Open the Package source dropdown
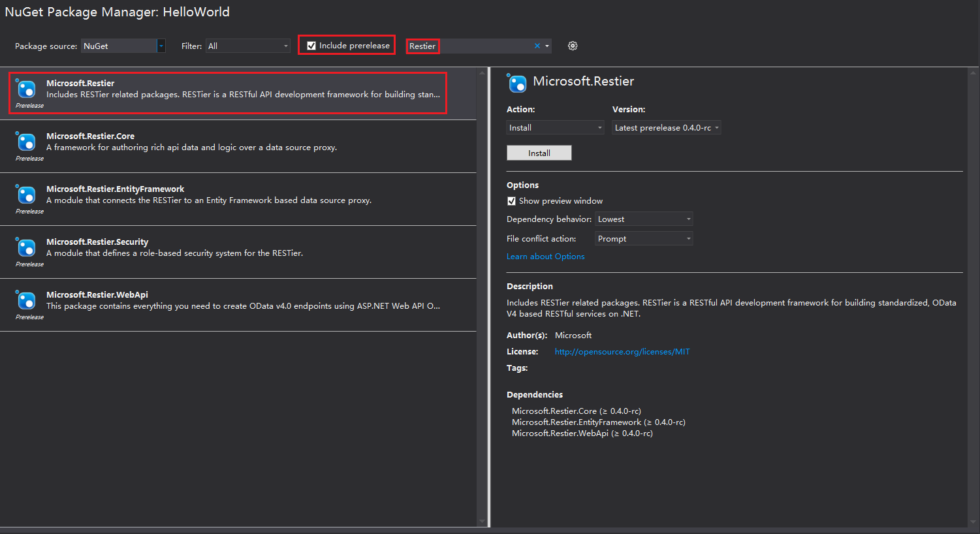 [161, 46]
